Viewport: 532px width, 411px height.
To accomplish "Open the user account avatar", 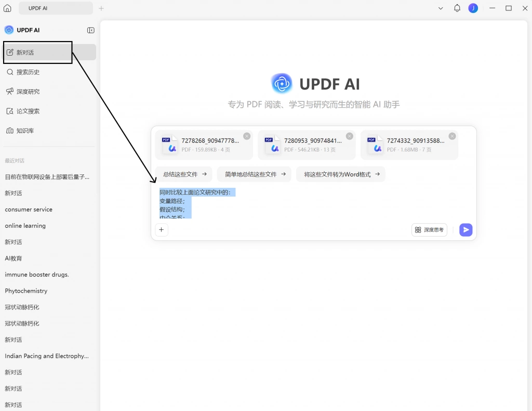I will pos(473,8).
